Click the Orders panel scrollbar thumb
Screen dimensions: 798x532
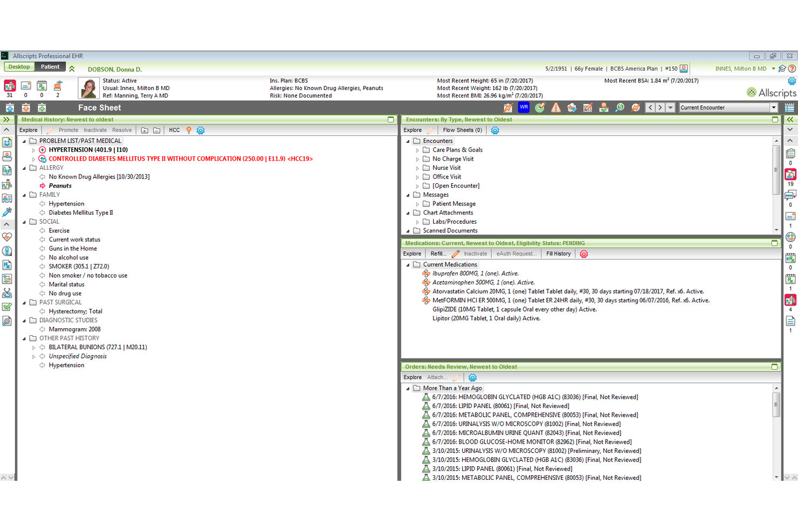(776, 404)
